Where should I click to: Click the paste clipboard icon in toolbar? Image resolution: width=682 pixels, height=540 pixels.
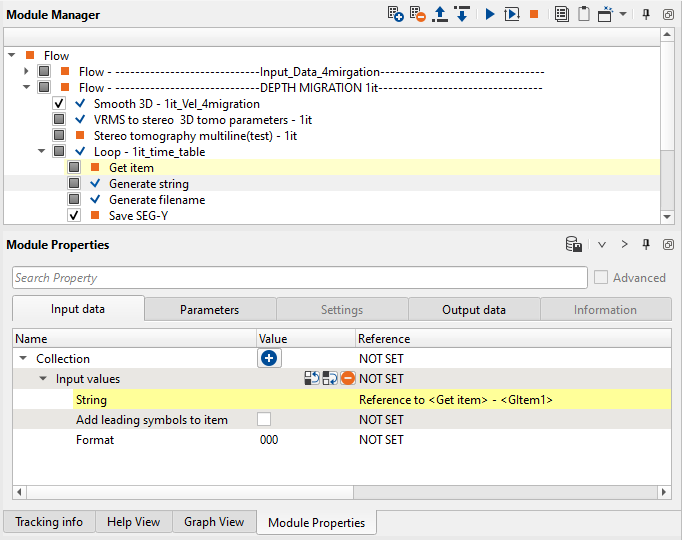(x=583, y=15)
